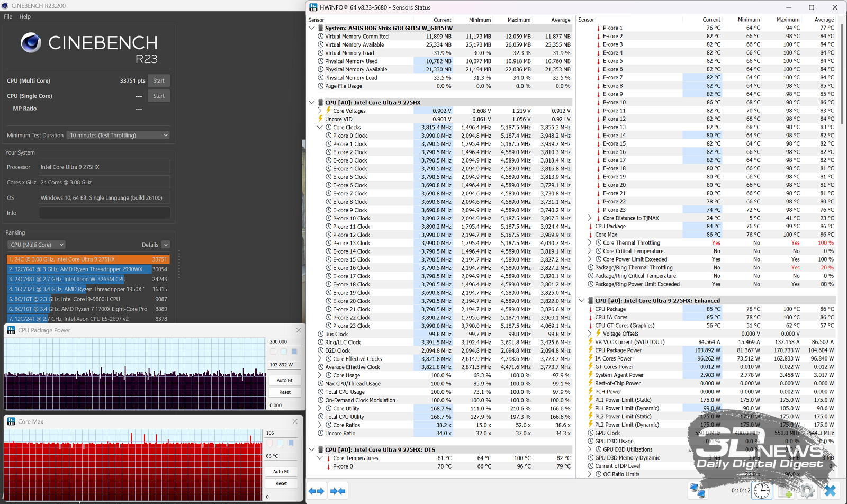Image resolution: width=847 pixels, height=504 pixels.
Task: Click Auto Fit in CPU Package Power graph
Action: point(284,380)
